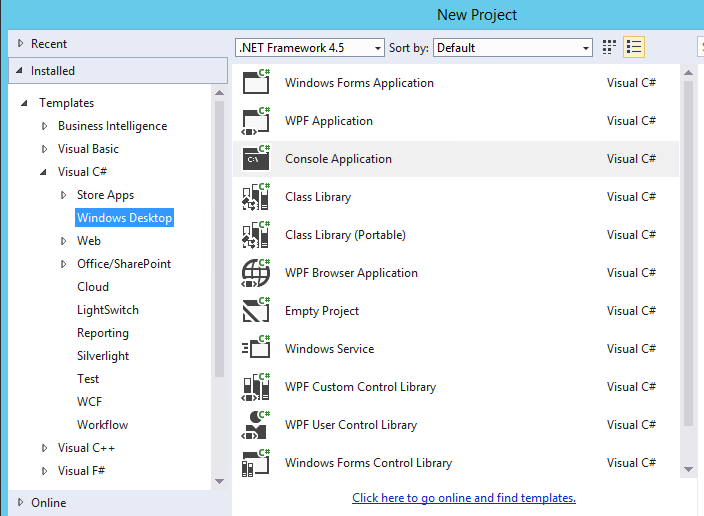Select Store Apps category label
The width and height of the screenshot is (704, 516).
pyautogui.click(x=106, y=195)
